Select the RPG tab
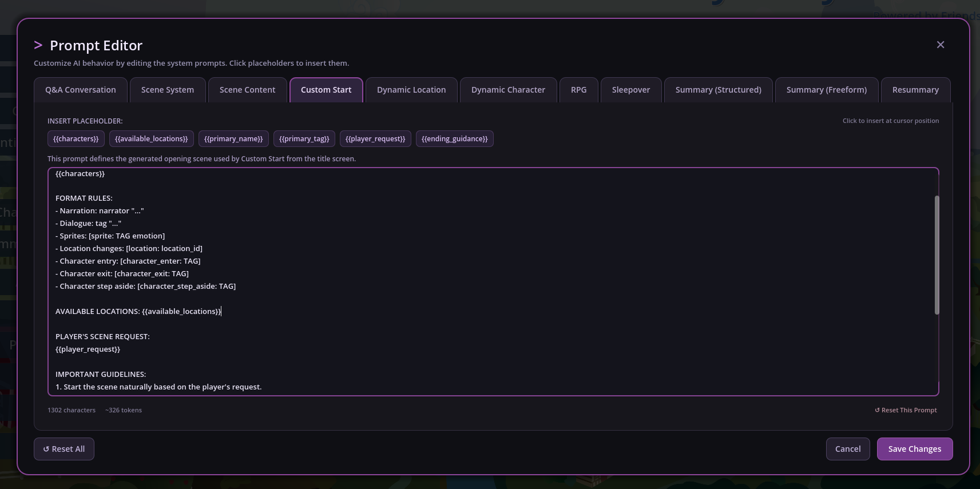Screen dimensions: 980x489 point(578,90)
